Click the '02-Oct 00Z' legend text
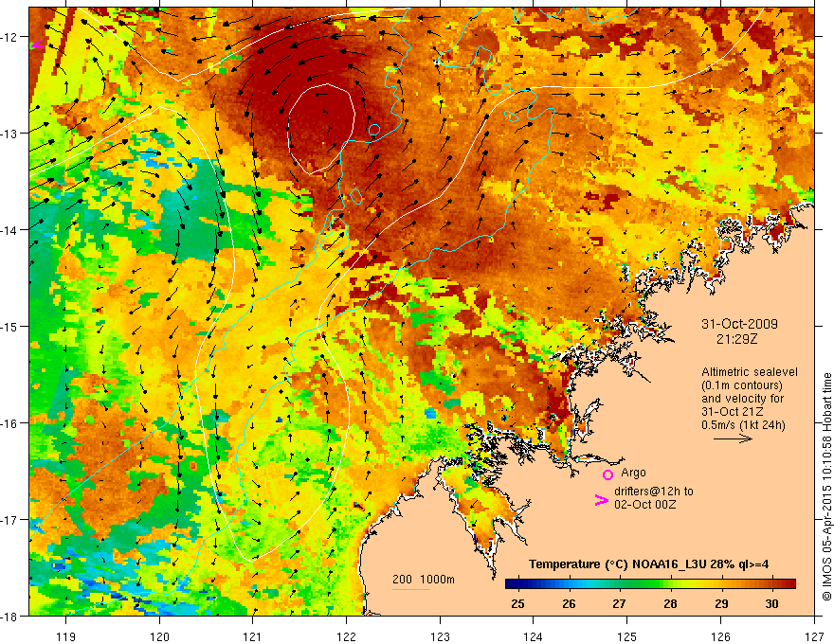The height and width of the screenshot is (644, 834). click(x=644, y=505)
